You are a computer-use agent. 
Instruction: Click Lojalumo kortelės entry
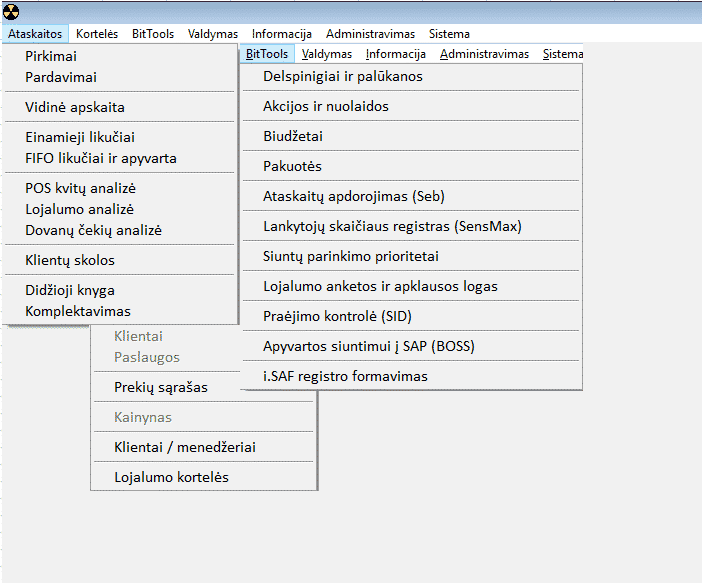pos(171,477)
